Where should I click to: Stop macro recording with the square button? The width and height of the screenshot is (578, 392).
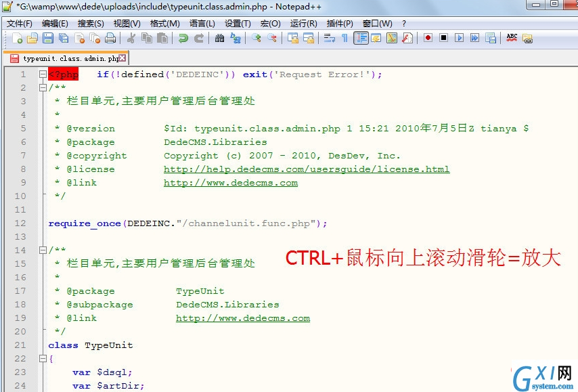point(443,38)
